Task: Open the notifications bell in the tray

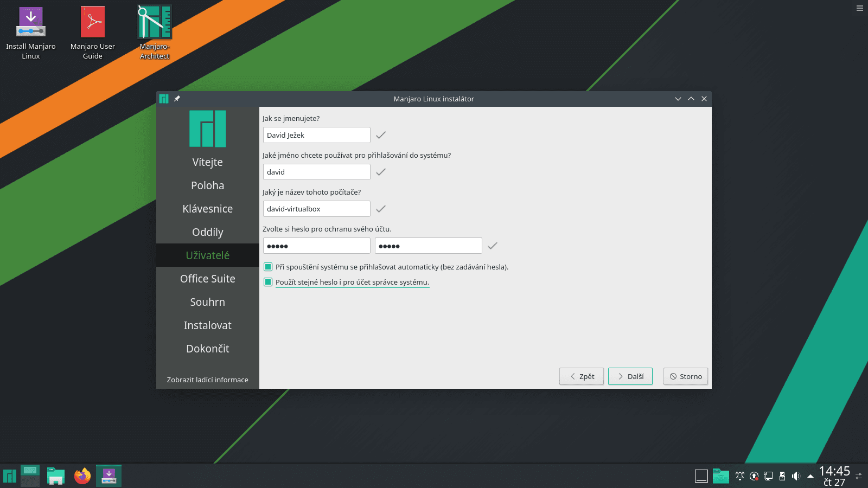Action: coord(740,476)
